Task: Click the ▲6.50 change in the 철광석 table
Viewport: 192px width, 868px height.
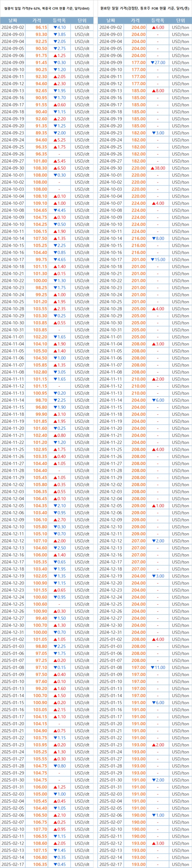Action: click(x=59, y=168)
